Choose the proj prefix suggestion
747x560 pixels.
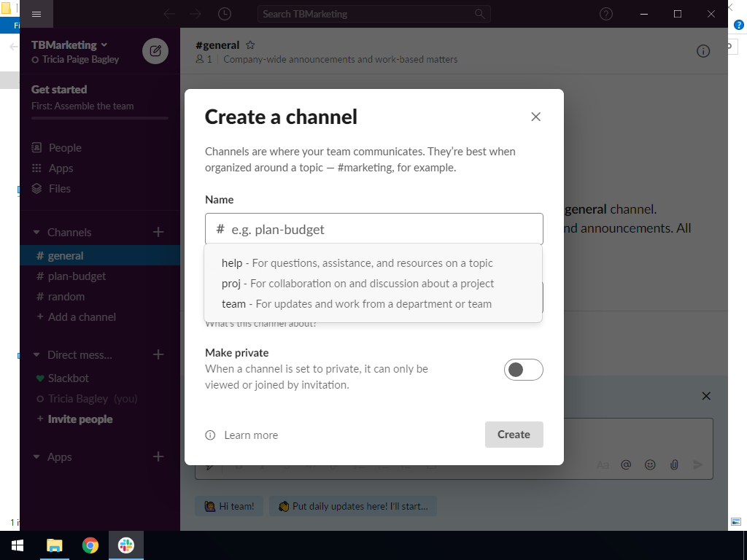pos(373,284)
